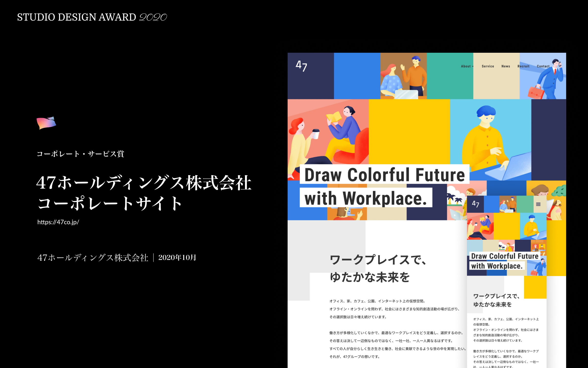Click the with Workplace. desktop headline

366,198
